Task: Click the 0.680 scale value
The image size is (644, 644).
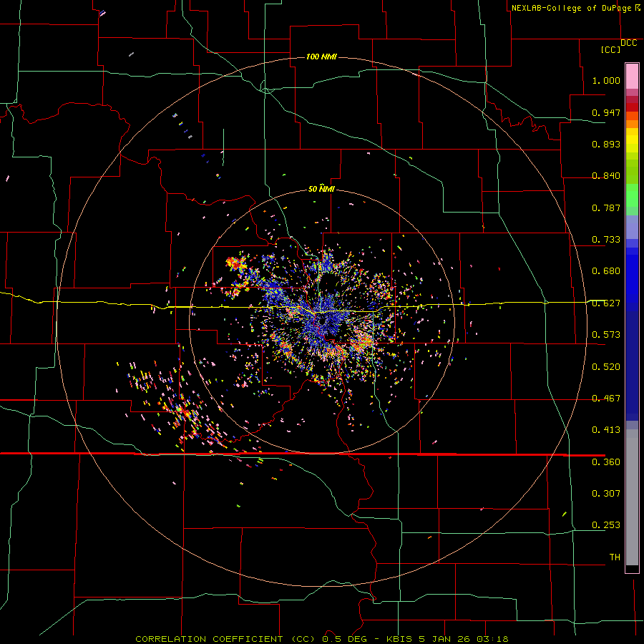Action: [606, 271]
